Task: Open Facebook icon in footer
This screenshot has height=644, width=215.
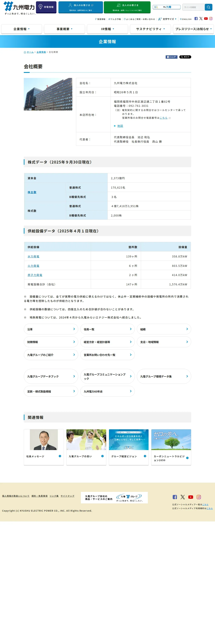Action: [x=175, y=497]
